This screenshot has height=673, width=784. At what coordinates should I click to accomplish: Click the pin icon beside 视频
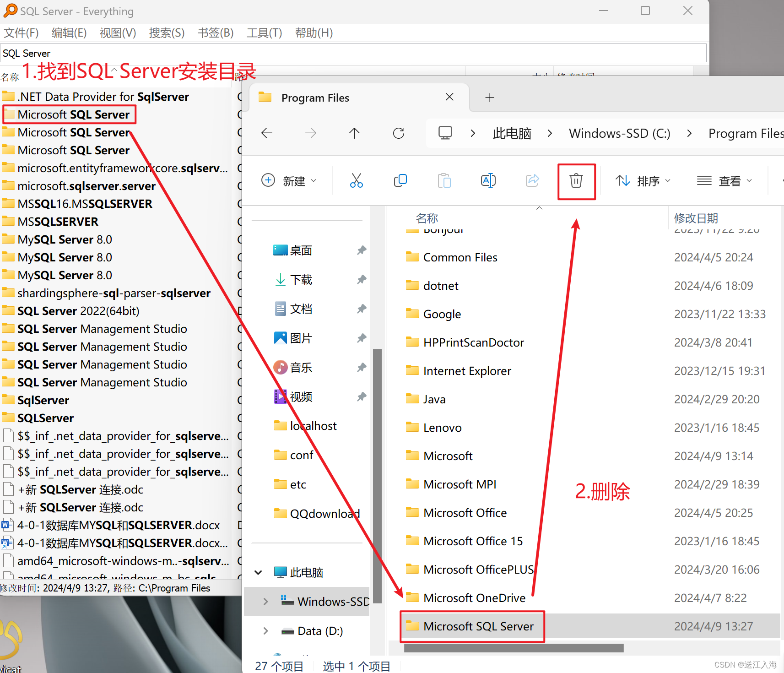pos(362,396)
